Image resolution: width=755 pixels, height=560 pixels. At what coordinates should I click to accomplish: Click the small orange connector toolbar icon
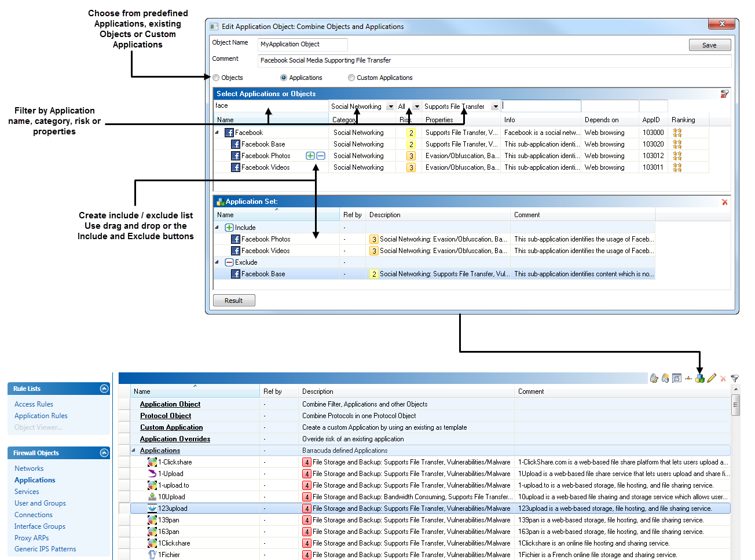[688, 379]
